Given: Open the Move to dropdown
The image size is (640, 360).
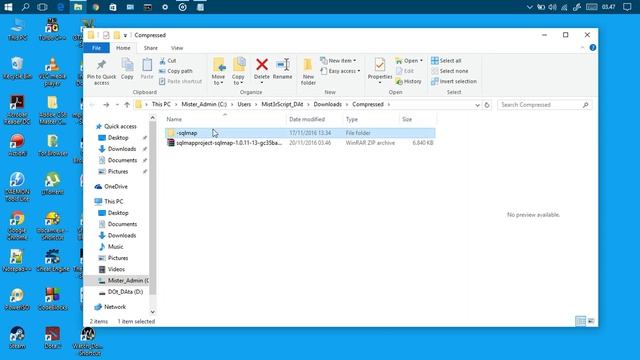Looking at the screenshot, I should (218, 71).
